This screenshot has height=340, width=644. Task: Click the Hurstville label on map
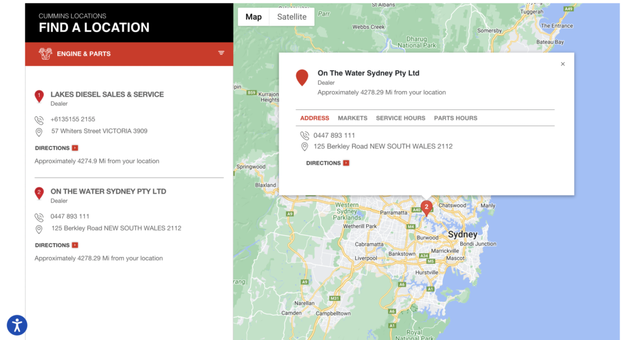(x=427, y=273)
